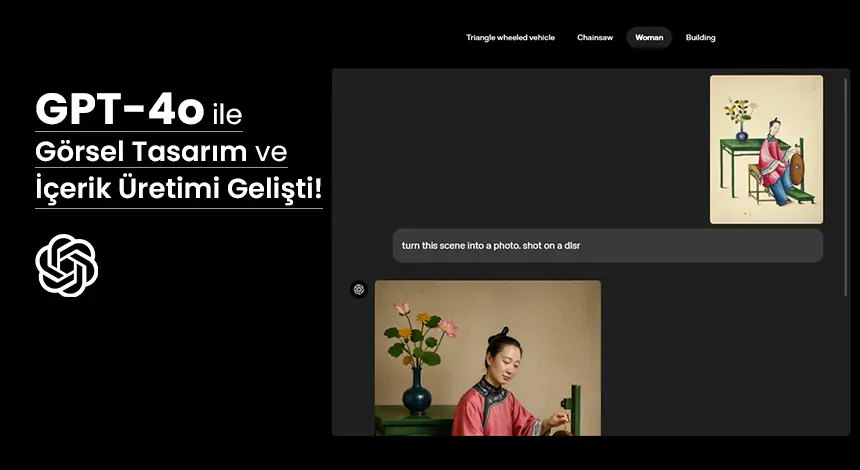This screenshot has height=470, width=860.
Task: Click the small ChatGPT avatar icon
Action: click(359, 290)
